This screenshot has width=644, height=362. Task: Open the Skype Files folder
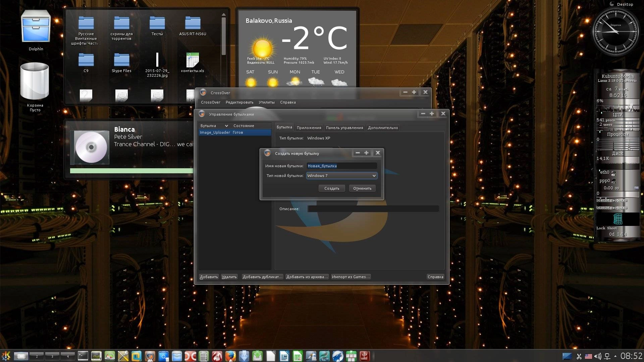coord(121,63)
